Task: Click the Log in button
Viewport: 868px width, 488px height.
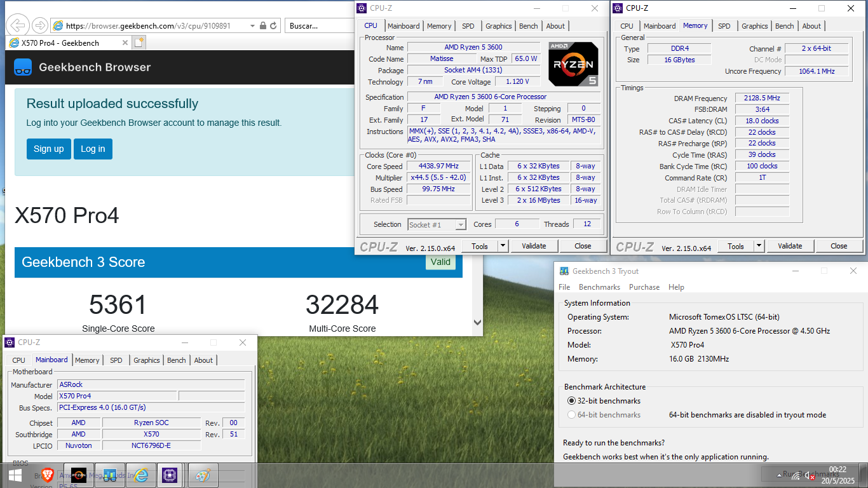Action: tap(93, 149)
